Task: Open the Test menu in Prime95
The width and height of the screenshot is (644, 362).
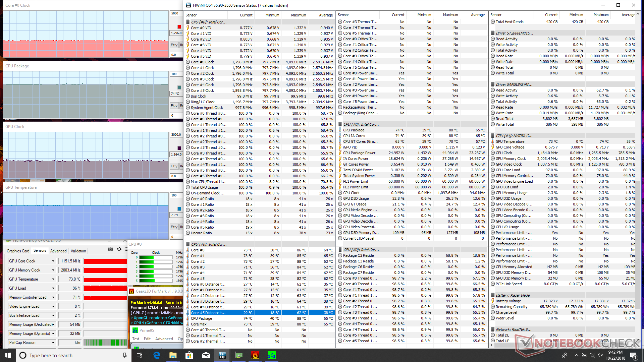Action: pyautogui.click(x=136, y=339)
